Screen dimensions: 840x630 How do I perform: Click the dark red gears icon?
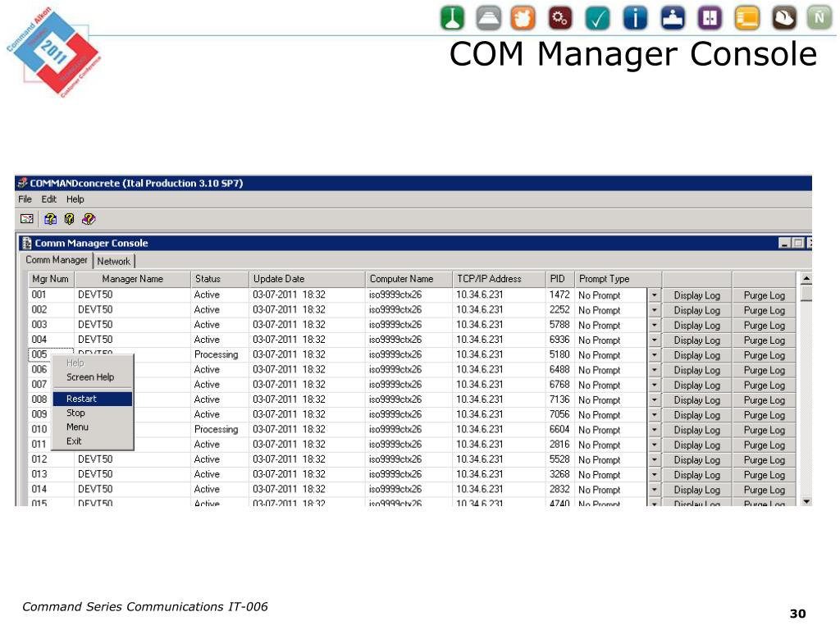[x=560, y=18]
